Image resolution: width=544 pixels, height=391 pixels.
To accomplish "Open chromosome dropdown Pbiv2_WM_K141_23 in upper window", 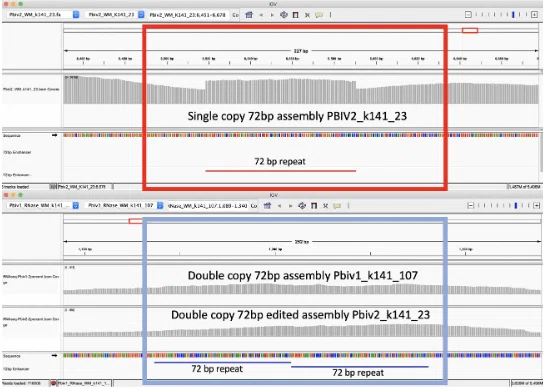I will pos(115,15).
